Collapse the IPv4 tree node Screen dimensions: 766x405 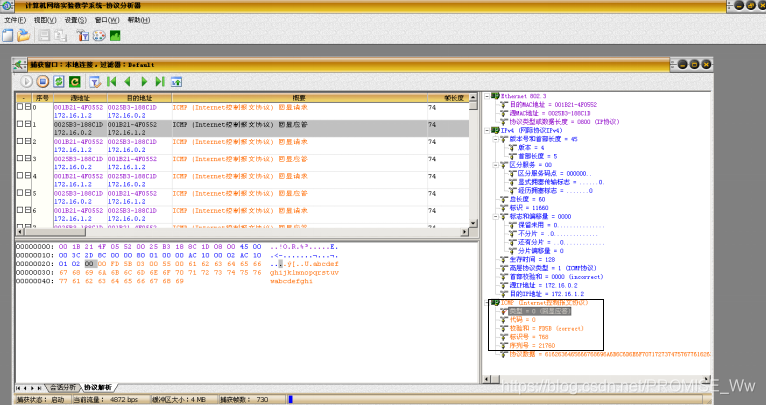[487, 130]
